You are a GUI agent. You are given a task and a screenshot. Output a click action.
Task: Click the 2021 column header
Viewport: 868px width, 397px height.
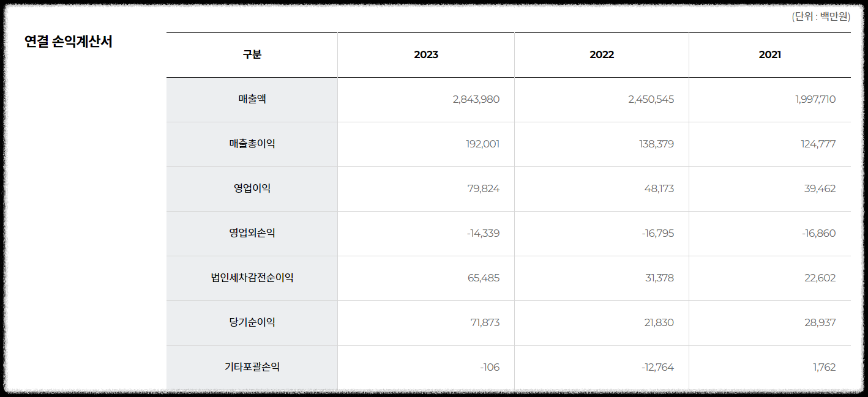[x=770, y=54]
